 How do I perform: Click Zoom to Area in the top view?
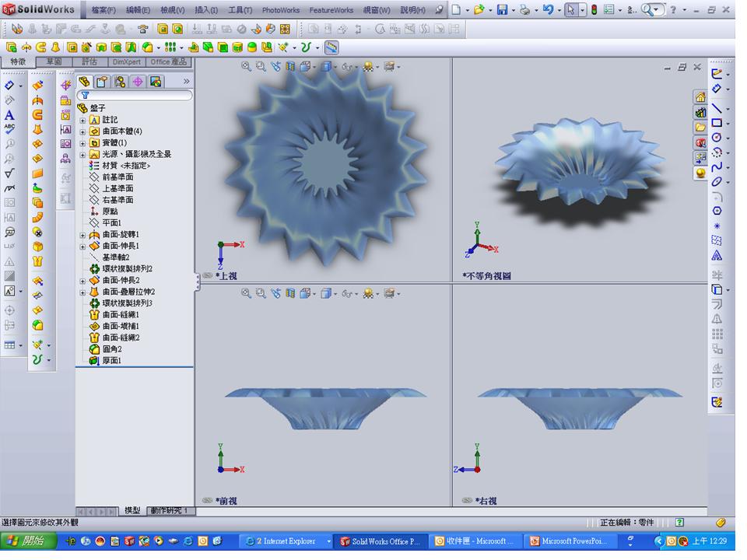[x=261, y=67]
